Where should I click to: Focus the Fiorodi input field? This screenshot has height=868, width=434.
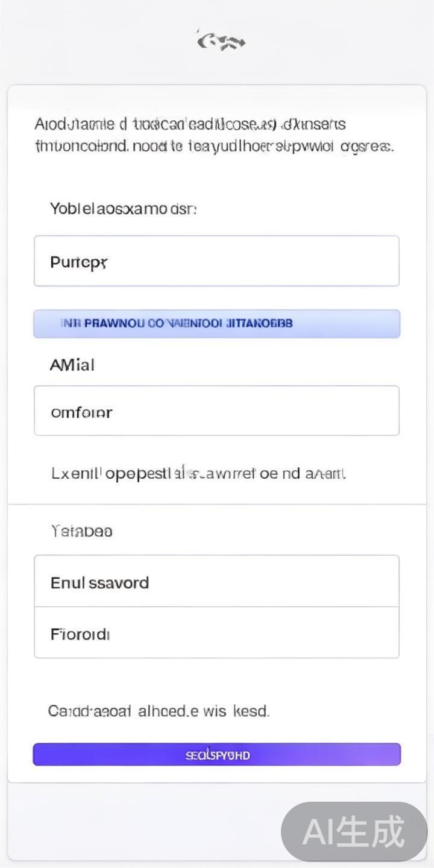point(216,633)
